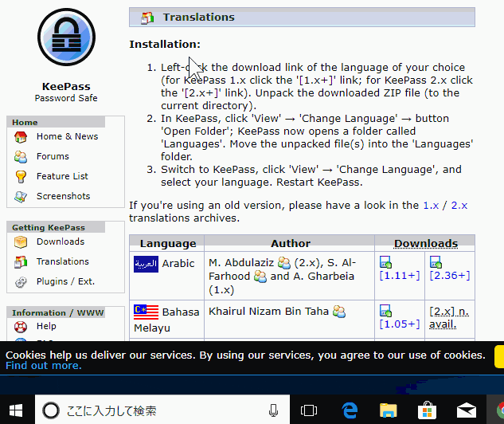Click the Arabic flag image
The image size is (504, 424).
[x=146, y=264]
